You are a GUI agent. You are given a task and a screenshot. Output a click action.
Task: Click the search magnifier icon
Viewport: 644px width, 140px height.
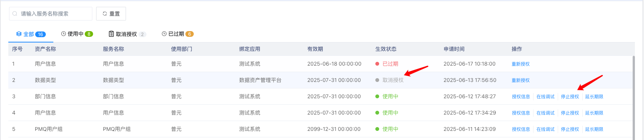15,14
